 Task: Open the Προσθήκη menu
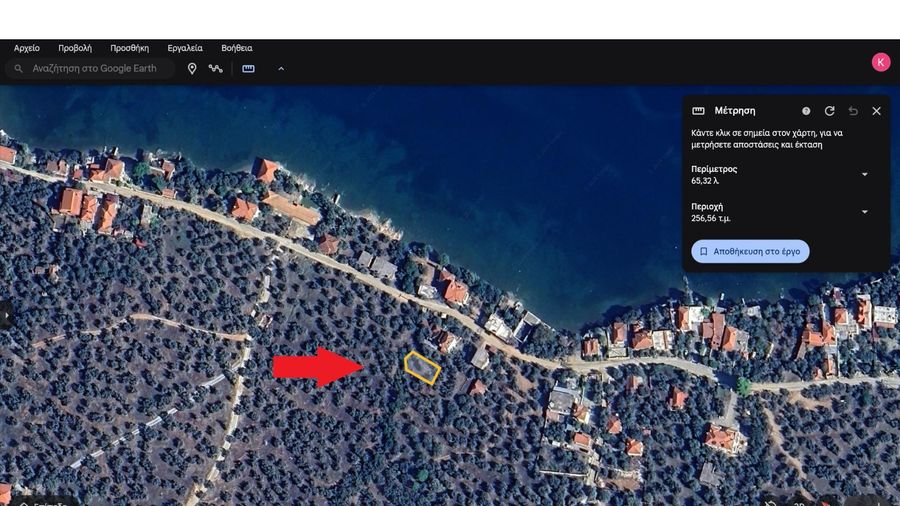[x=129, y=48]
